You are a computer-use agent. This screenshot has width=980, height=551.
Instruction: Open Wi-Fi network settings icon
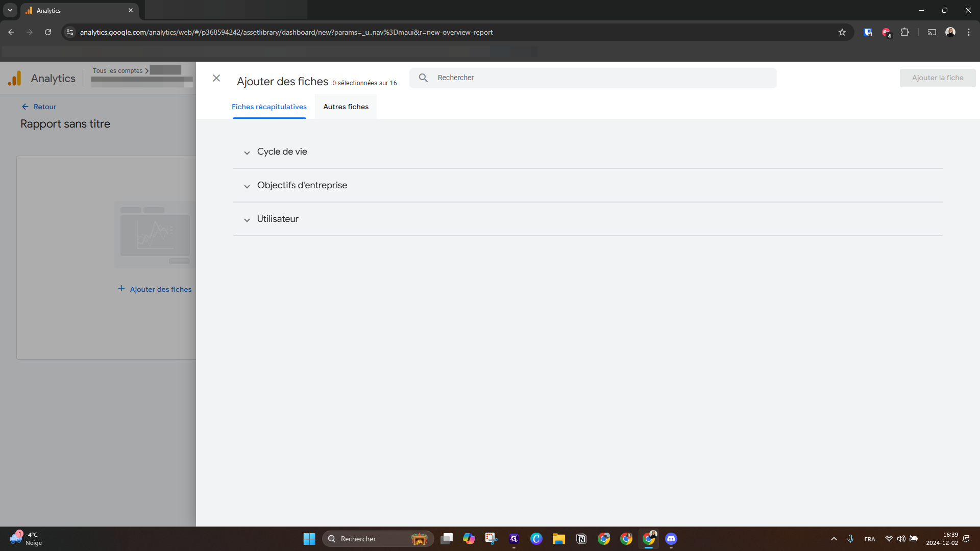pyautogui.click(x=889, y=539)
